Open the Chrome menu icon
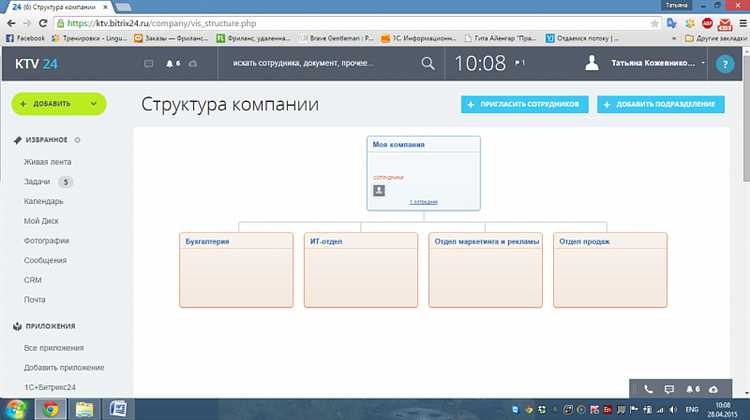 click(743, 23)
